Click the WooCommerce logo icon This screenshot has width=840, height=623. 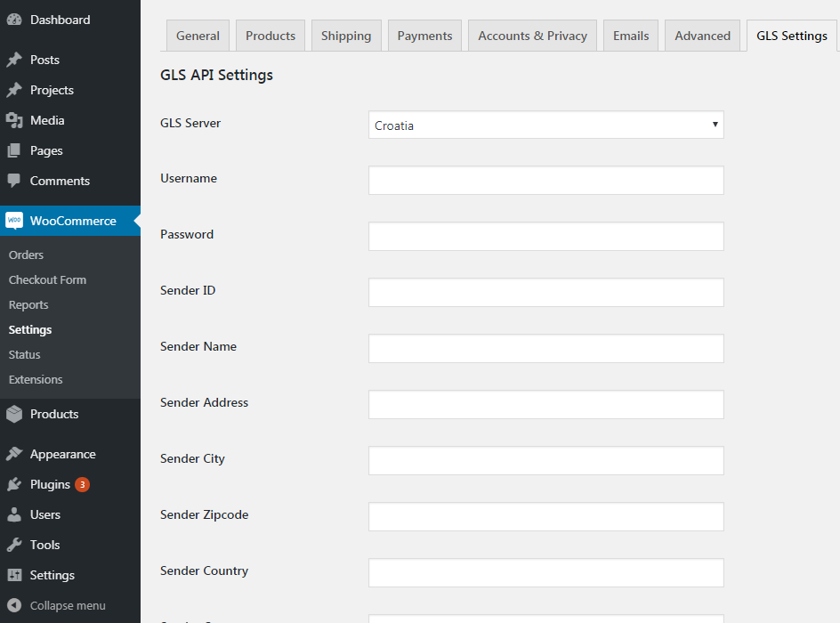tap(14, 221)
